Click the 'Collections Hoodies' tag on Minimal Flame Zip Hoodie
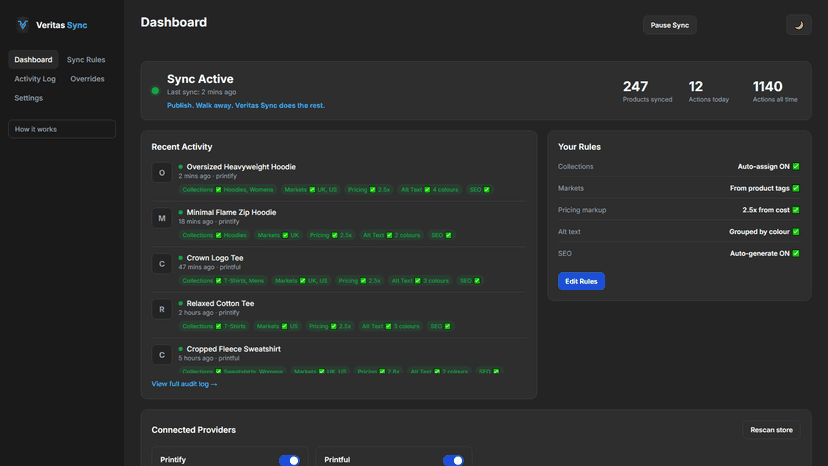This screenshot has height=466, width=828. click(x=214, y=235)
